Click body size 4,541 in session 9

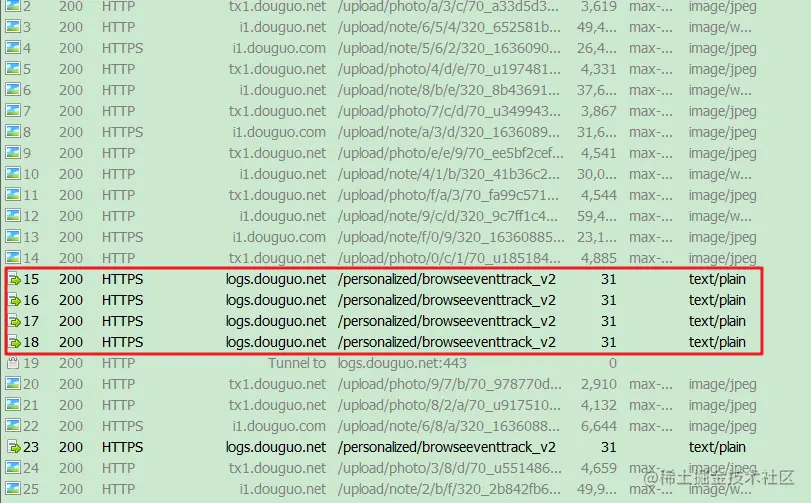[598, 153]
